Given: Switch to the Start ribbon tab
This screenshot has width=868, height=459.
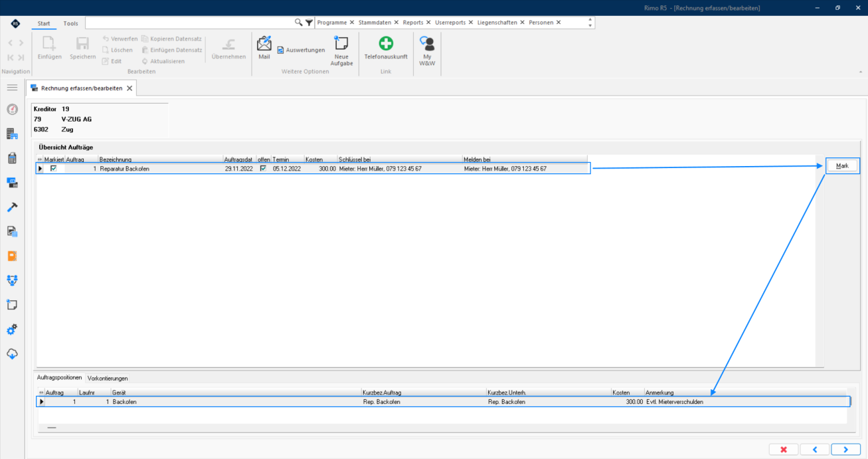Looking at the screenshot, I should [x=44, y=23].
